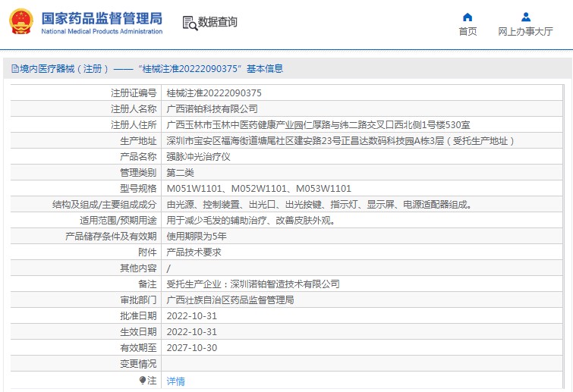
Task: Select model values M051W1101、M052W1101、M053W1101
Action: pos(259,189)
